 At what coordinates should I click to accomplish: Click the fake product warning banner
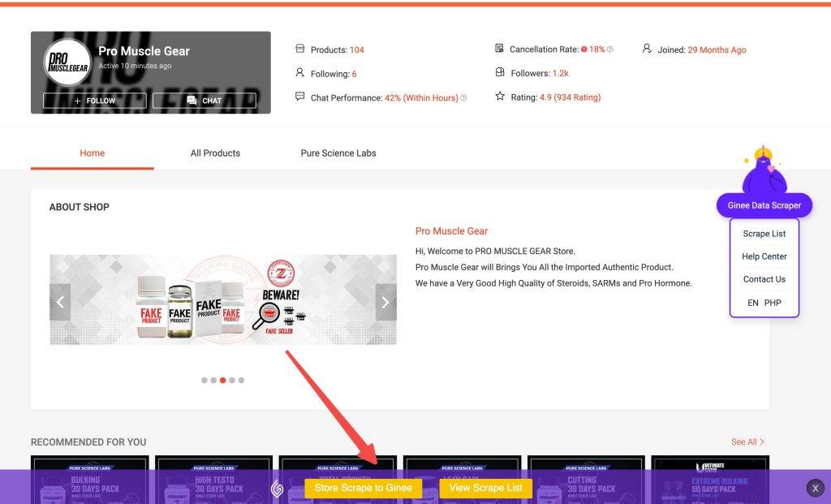click(223, 300)
